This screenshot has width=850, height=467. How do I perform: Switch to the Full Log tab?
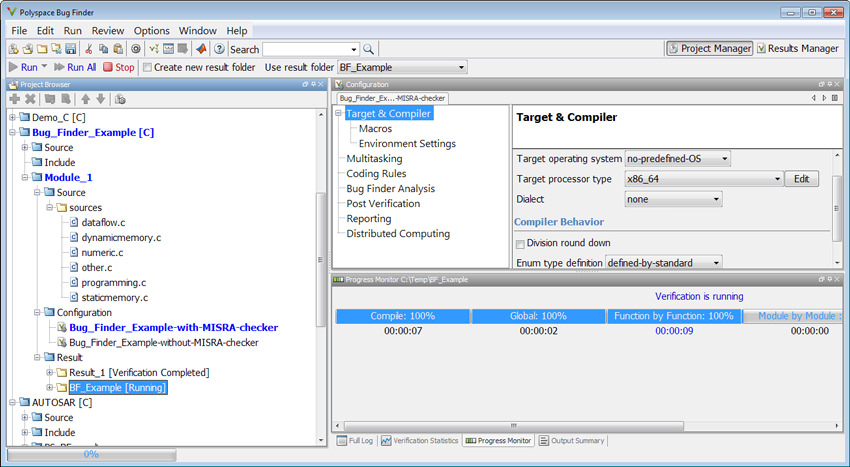pos(356,440)
